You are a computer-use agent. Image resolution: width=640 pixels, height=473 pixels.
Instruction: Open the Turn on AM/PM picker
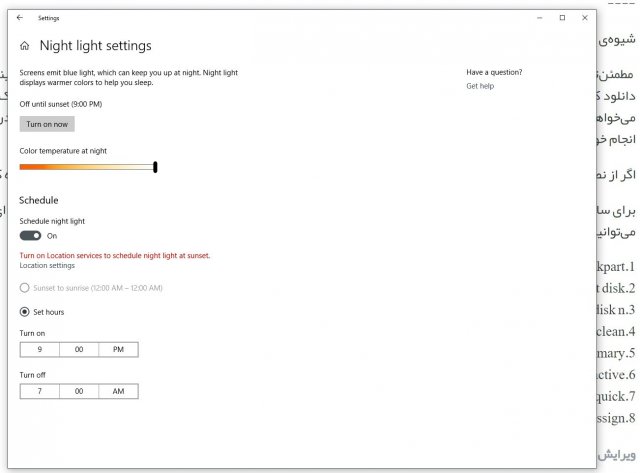(118, 350)
